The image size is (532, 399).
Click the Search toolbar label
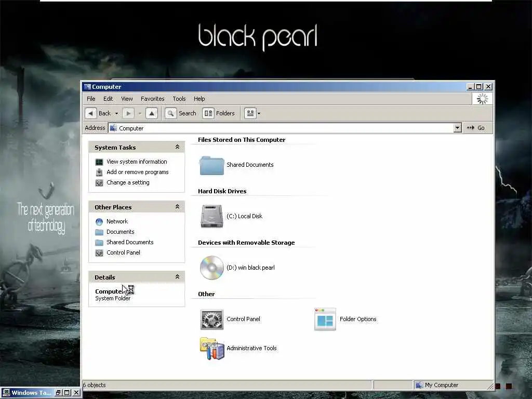point(187,113)
